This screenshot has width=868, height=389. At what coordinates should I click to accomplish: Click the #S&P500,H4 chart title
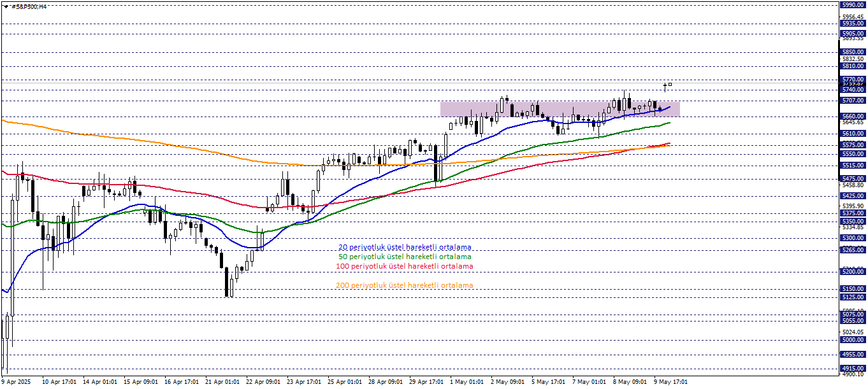coord(29,6)
